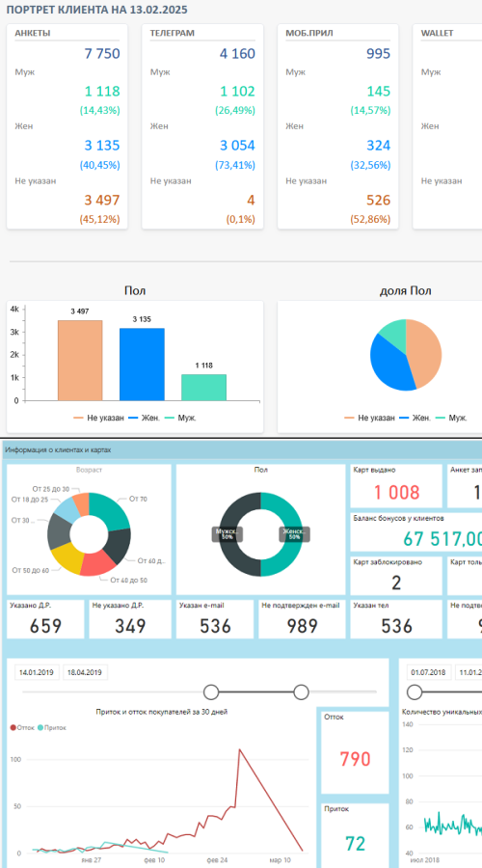Viewport: 482px width, 868px height.
Task: Click the 'Не подтвержден e-mail' value 989
Action: tap(302, 626)
